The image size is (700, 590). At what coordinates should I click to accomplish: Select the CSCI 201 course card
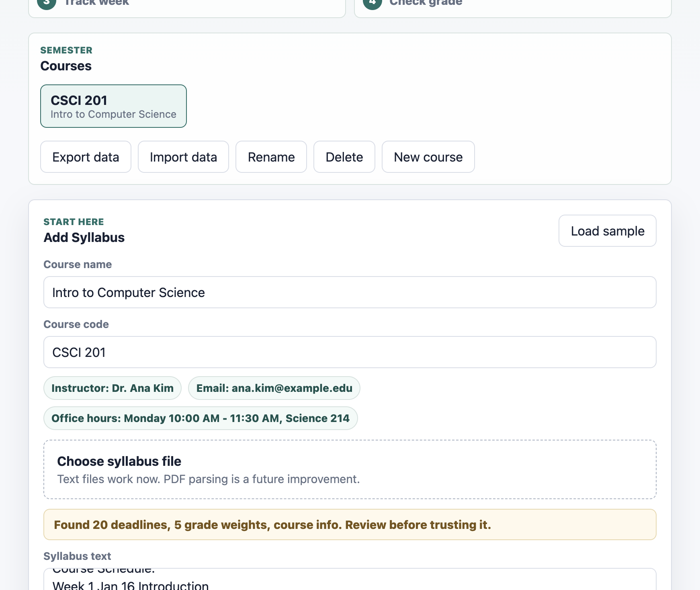click(113, 106)
